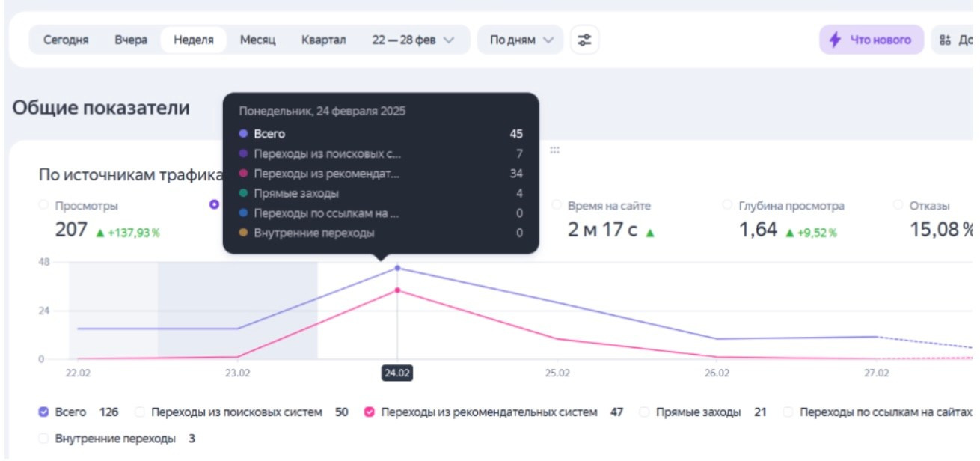The height and width of the screenshot is (461, 980).
Task: Select the Квартал period tab
Action: 323,40
